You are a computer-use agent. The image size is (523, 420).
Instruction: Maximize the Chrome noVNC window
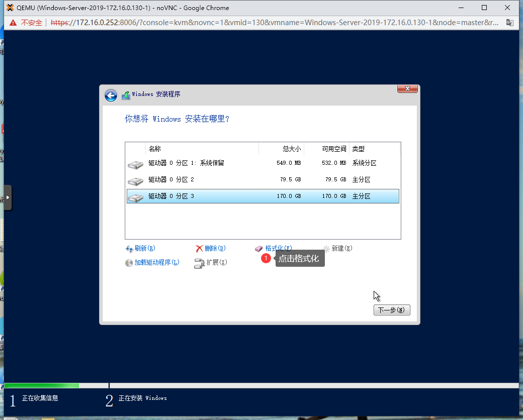pyautogui.click(x=484, y=8)
